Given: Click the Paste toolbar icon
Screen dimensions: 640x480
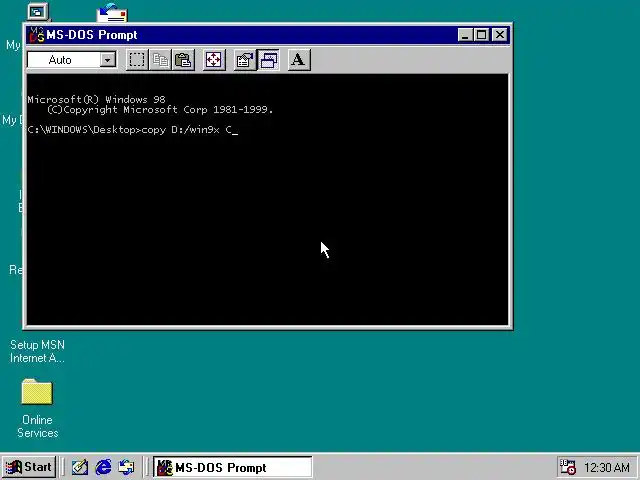Looking at the screenshot, I should 183,60.
